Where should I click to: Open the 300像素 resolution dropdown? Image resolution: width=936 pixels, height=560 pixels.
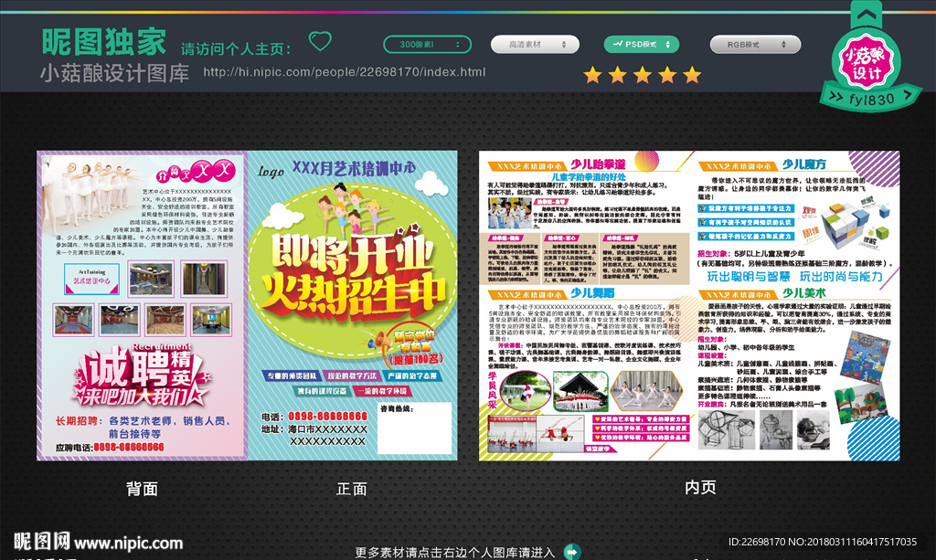pos(427,45)
